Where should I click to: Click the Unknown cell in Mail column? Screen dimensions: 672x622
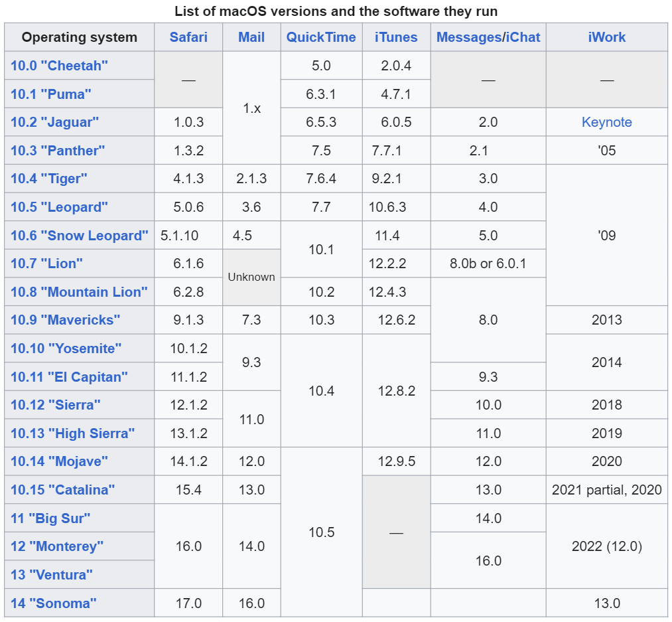point(251,277)
